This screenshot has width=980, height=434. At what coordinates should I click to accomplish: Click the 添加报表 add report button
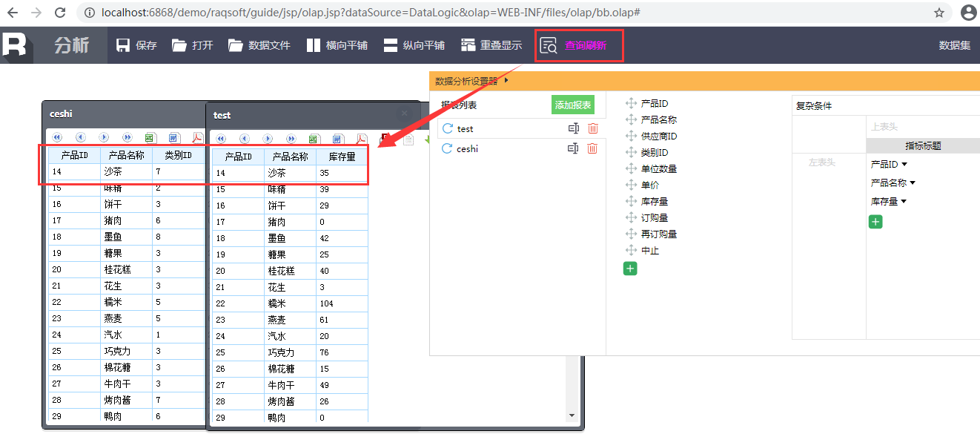coord(573,105)
